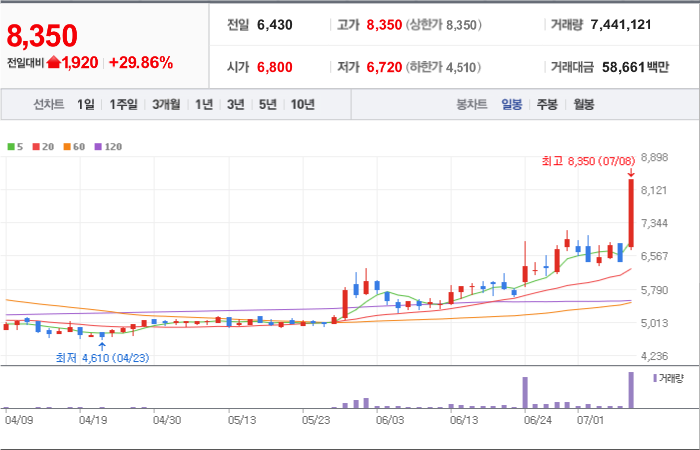This screenshot has width=700, height=450.
Task: Click the red up-arrow price change icon
Action: coord(53,62)
